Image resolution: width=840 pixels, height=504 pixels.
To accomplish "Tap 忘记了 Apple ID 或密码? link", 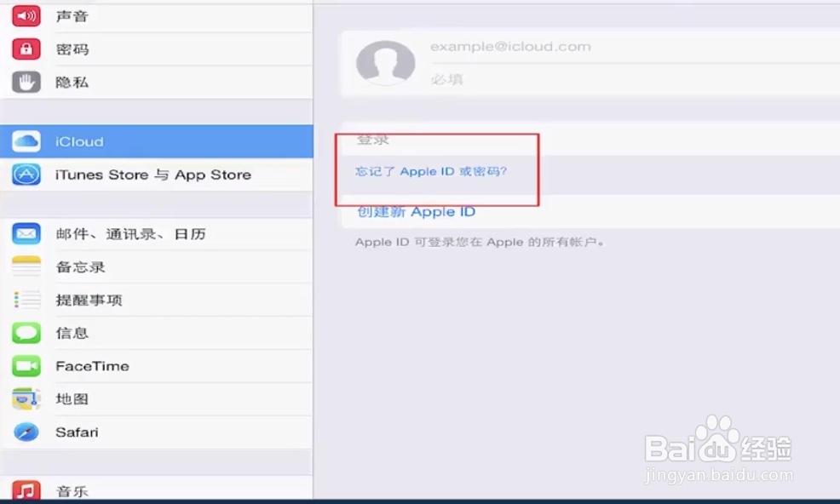I will coord(431,171).
